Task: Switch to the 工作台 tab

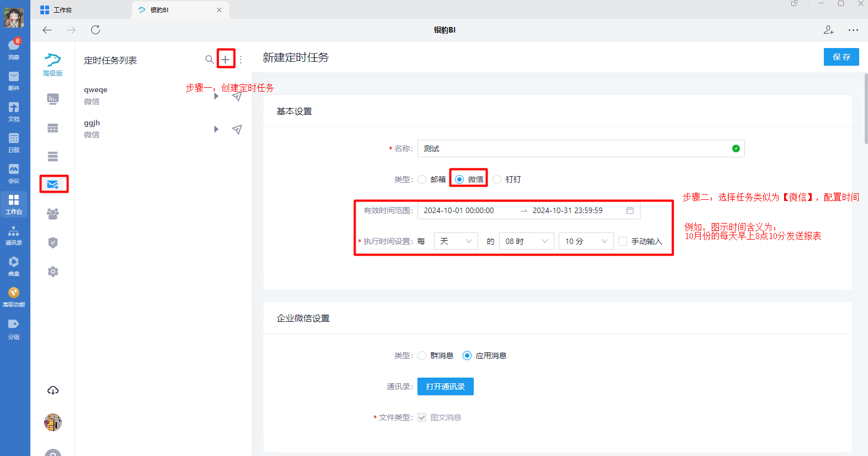Action: click(x=82, y=10)
